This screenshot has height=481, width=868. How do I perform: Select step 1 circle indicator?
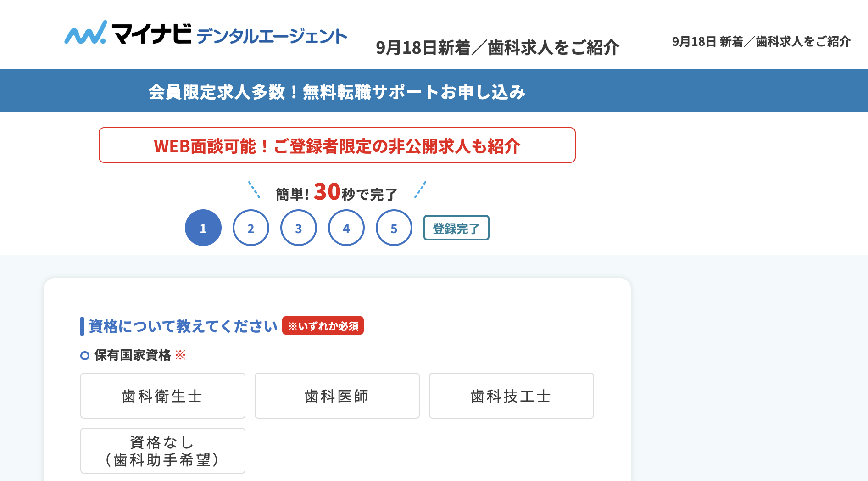point(203,228)
